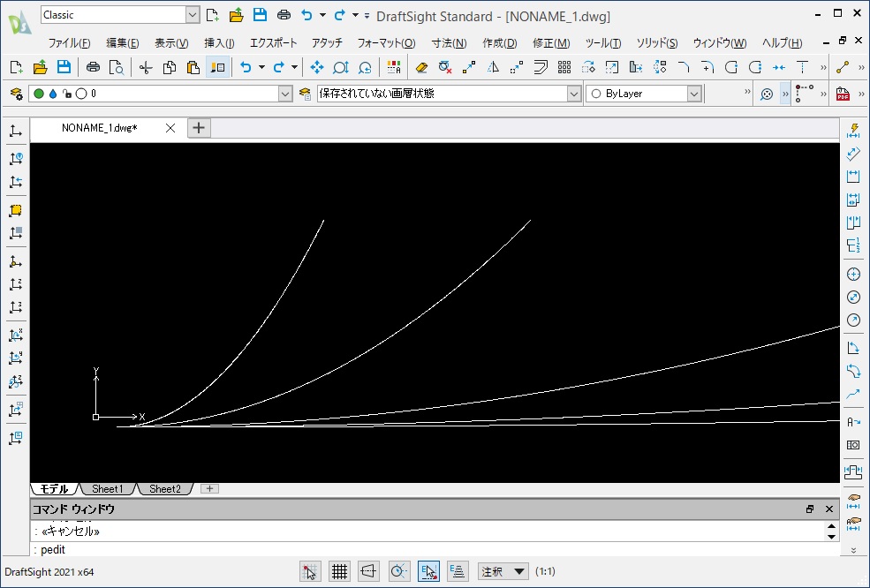Expand quick access toolbar customize arrow
The width and height of the screenshot is (870, 588).
367,16
